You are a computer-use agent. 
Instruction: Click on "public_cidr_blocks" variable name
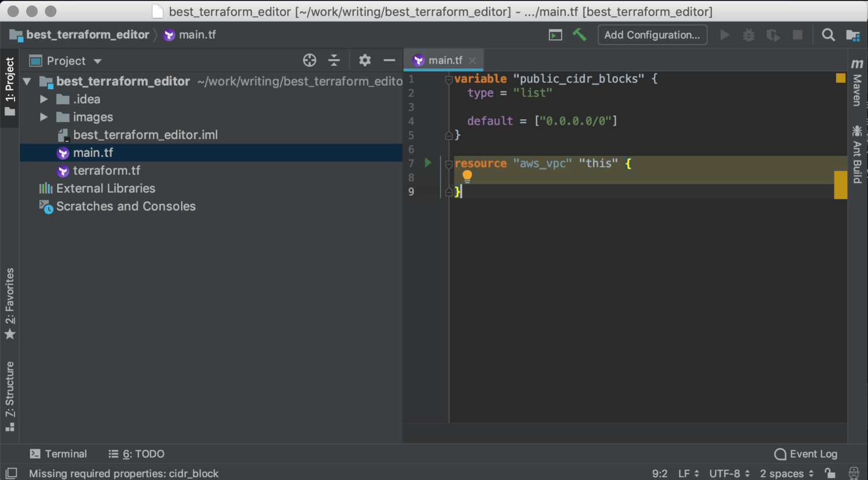click(579, 79)
